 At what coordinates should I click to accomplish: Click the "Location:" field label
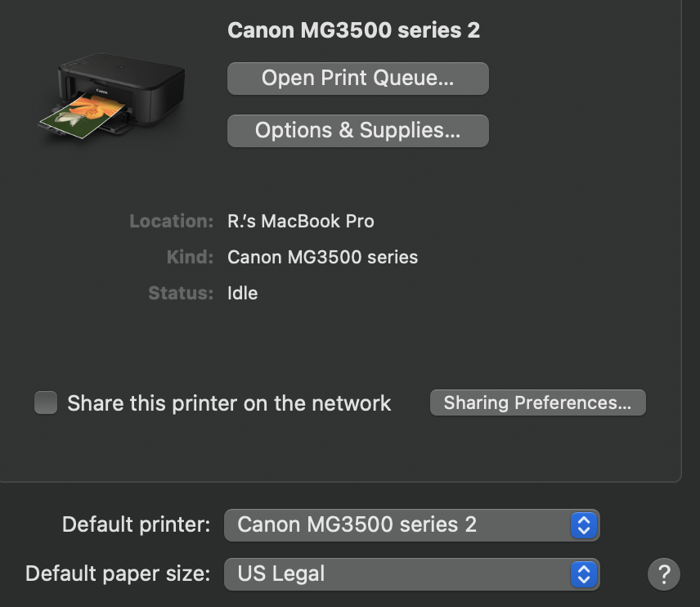[172, 221]
